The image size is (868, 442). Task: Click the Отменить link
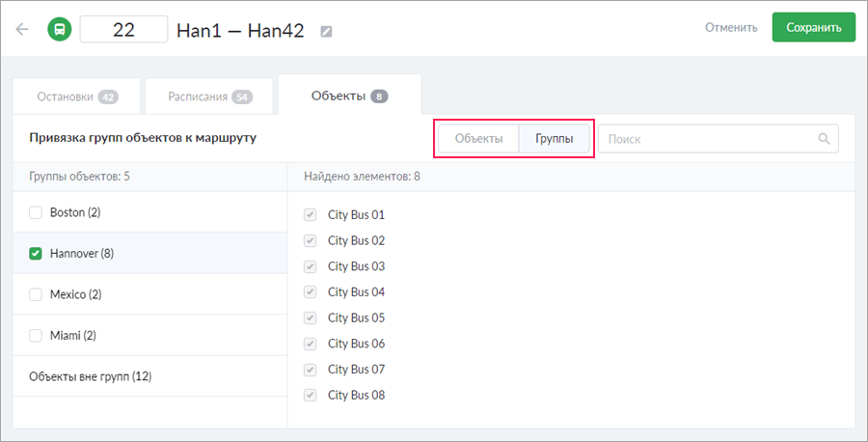[731, 27]
